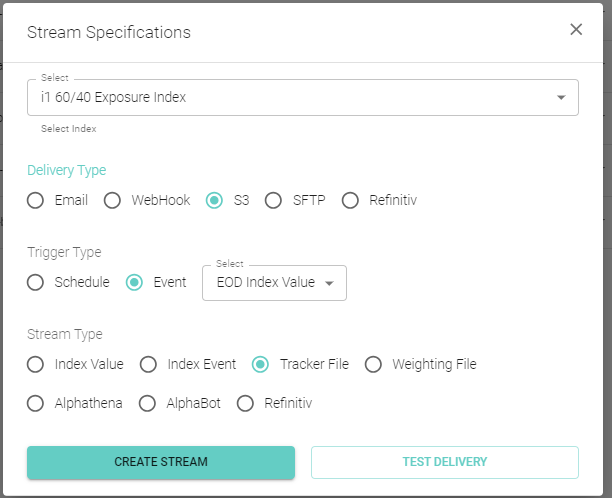Choose Event trigger type
Viewport: 612px width, 498px height.
[134, 282]
